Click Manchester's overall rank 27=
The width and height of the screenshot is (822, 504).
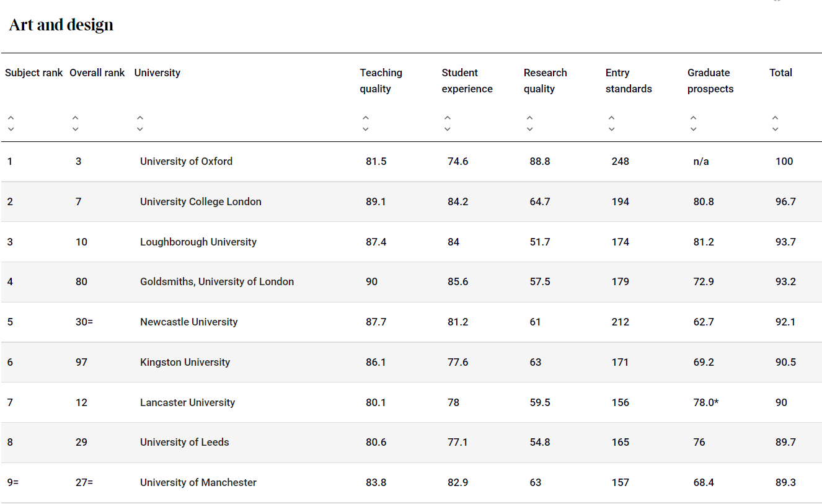point(84,482)
